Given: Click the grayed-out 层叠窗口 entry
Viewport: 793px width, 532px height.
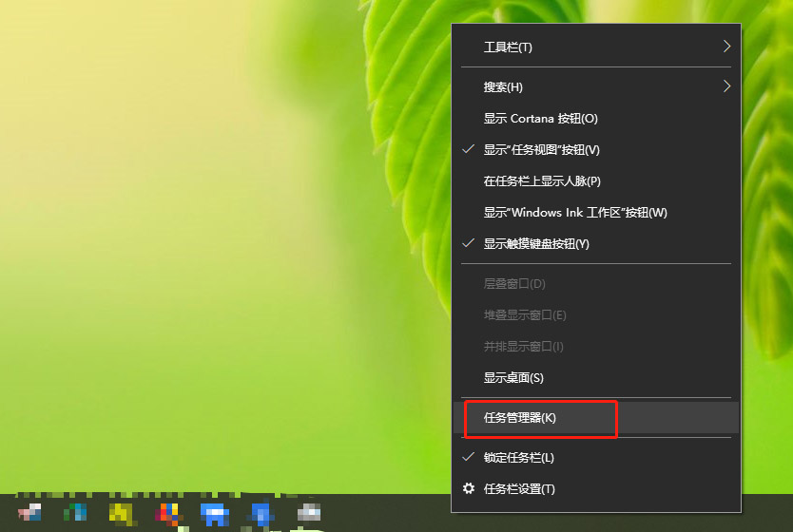Looking at the screenshot, I should [514, 284].
